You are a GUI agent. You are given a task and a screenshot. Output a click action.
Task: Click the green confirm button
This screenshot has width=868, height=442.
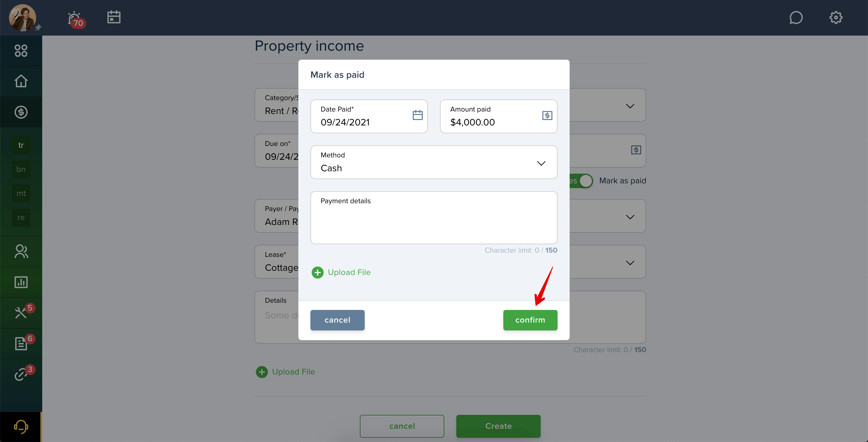530,320
